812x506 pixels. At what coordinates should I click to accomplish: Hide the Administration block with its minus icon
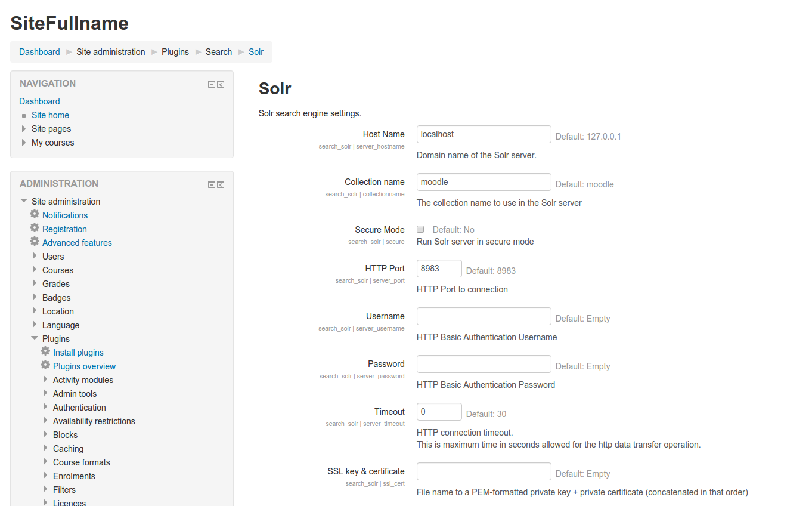tap(211, 184)
